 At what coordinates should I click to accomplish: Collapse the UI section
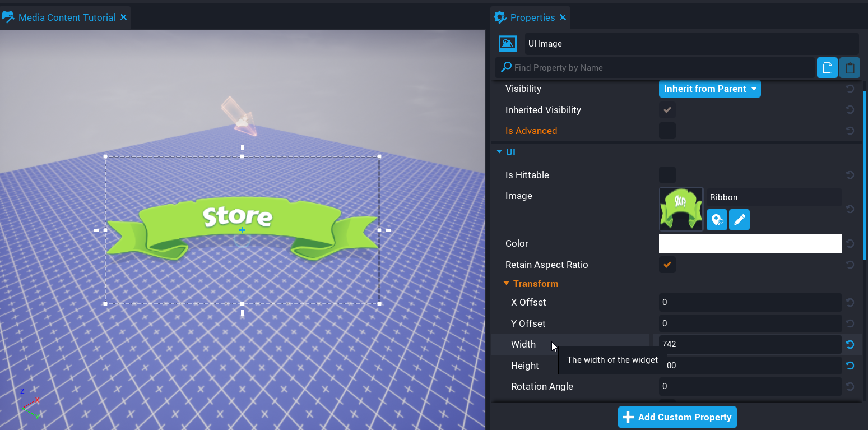click(x=499, y=152)
